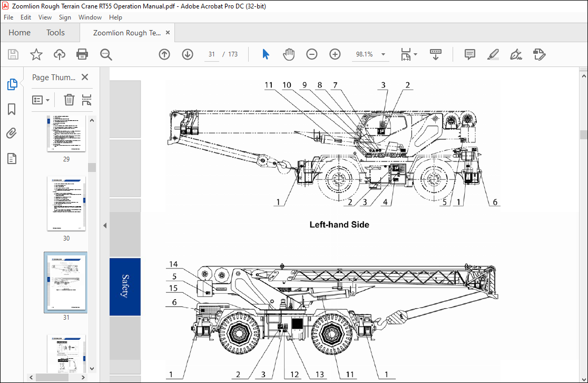The image size is (588, 383).
Task: Open the sign document pen icon
Action: tap(516, 54)
